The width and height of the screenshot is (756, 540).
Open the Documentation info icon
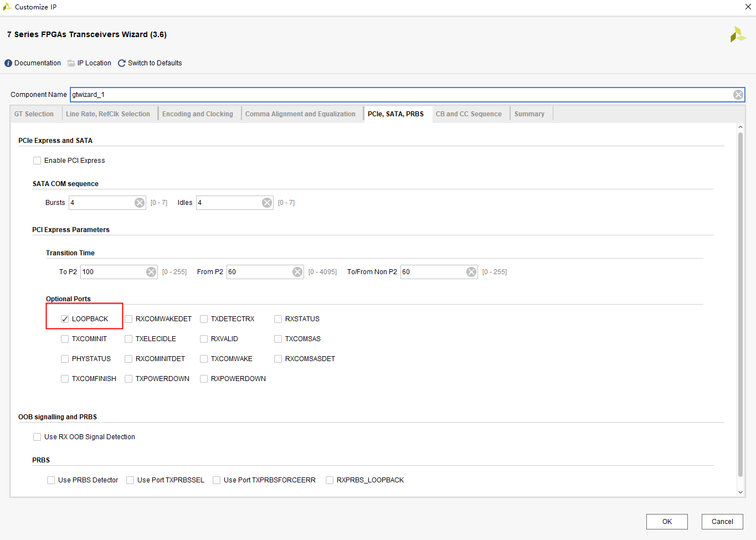pyautogui.click(x=8, y=63)
